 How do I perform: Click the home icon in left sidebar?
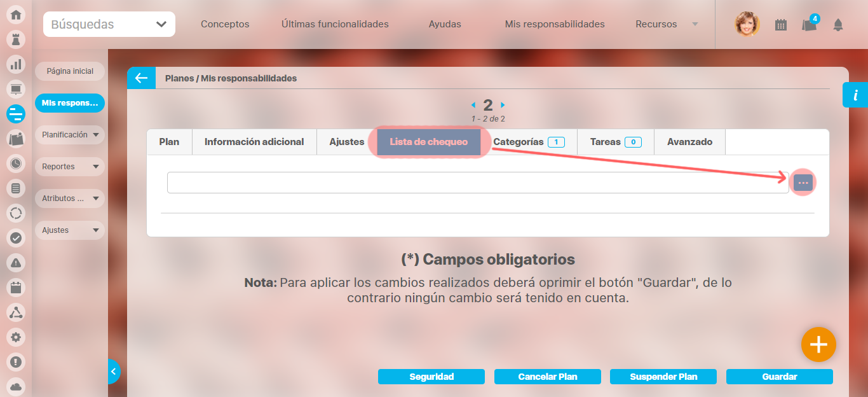(x=16, y=15)
